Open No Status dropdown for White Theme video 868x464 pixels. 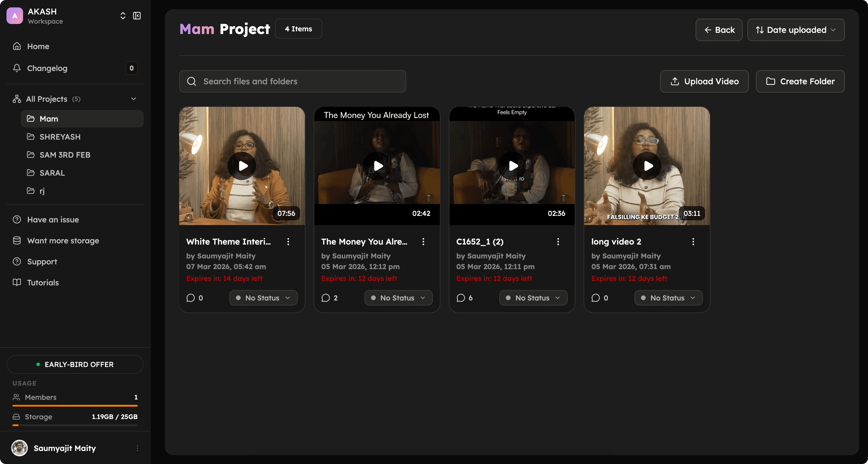click(x=263, y=298)
